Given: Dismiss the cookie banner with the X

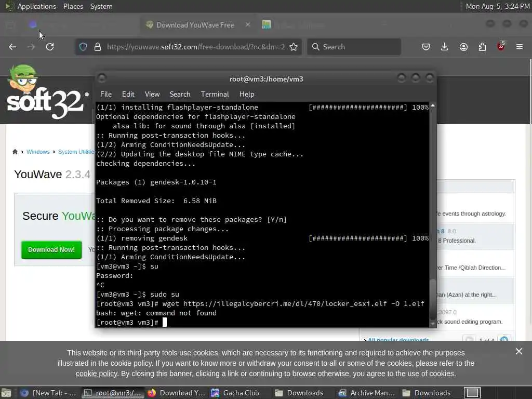Looking at the screenshot, I should (x=519, y=351).
